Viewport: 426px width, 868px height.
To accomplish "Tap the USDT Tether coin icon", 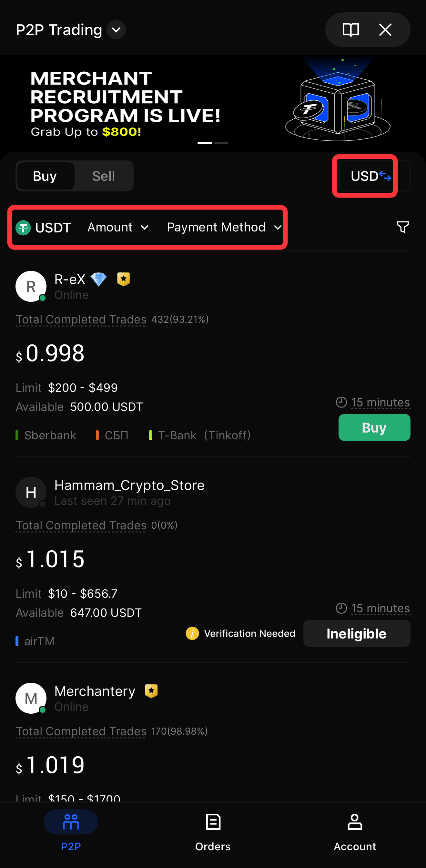I will (x=23, y=228).
